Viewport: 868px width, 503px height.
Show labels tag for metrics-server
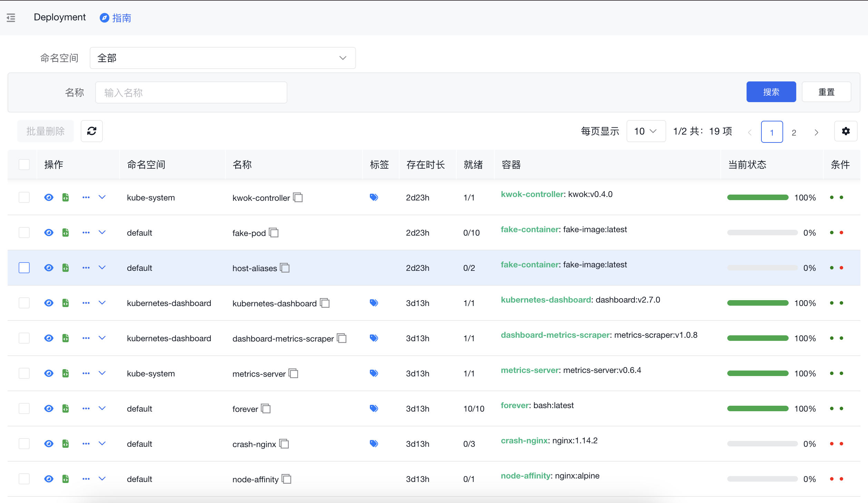coord(374,373)
